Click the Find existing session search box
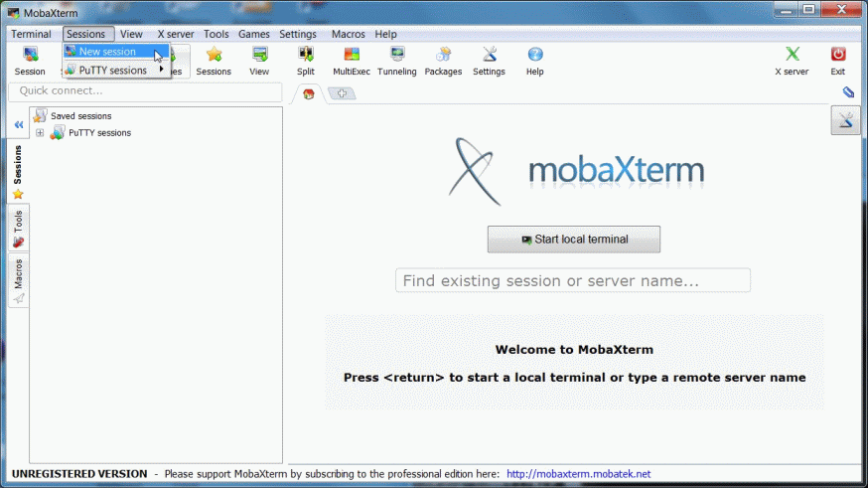Image resolution: width=868 pixels, height=488 pixels. (x=573, y=280)
